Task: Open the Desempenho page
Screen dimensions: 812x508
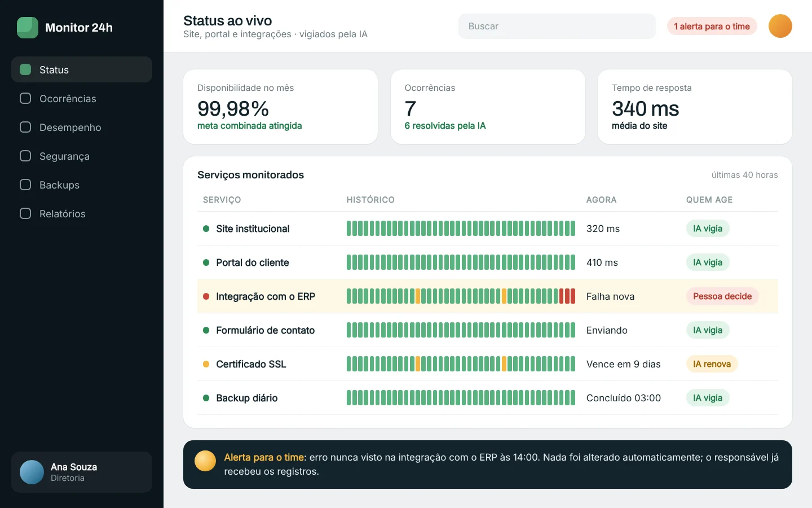Action: 82,127
